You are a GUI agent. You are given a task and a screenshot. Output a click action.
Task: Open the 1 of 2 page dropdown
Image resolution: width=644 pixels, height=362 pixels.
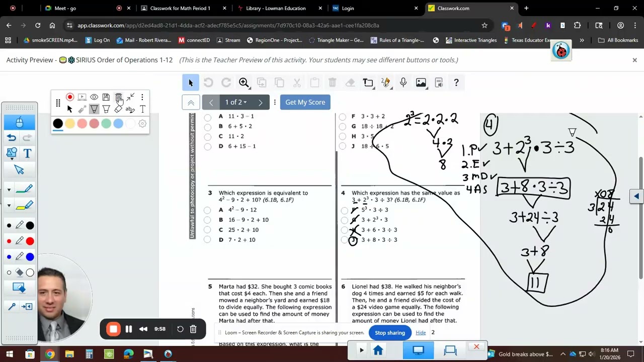click(235, 102)
